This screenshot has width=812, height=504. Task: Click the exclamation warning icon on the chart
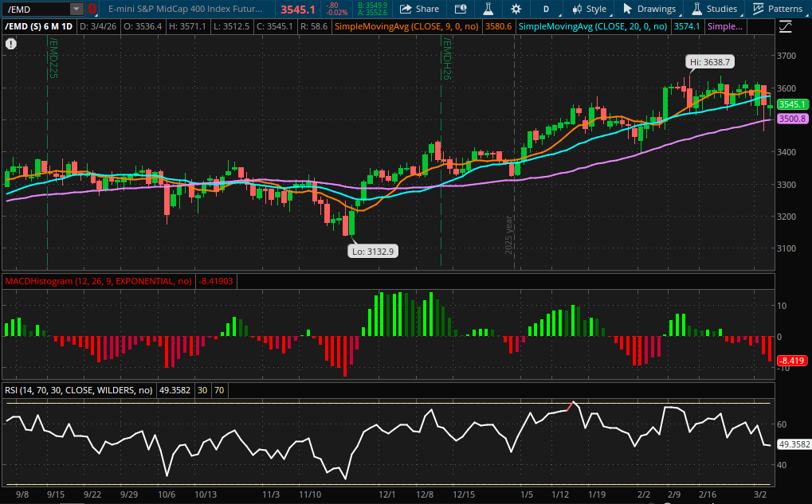click(x=10, y=44)
